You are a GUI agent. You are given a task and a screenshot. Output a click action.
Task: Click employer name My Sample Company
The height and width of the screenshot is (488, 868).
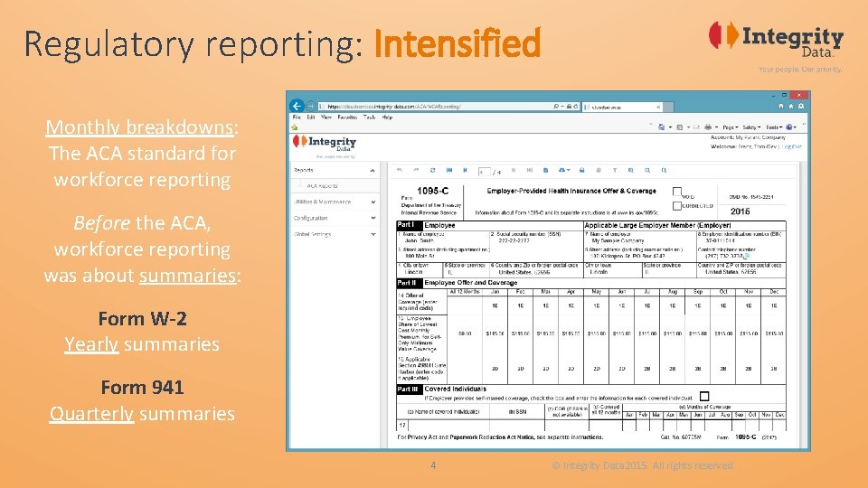(x=618, y=240)
